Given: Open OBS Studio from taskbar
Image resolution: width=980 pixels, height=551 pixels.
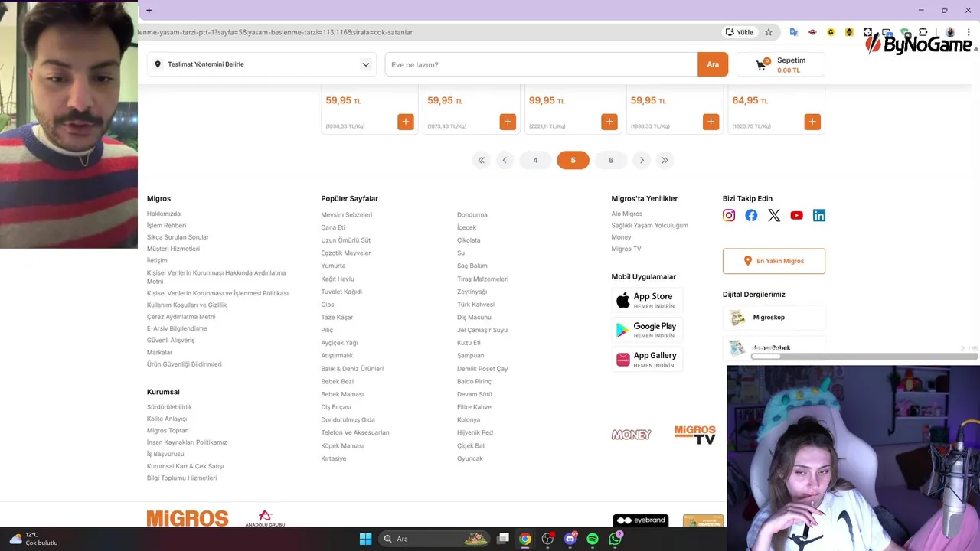Looking at the screenshot, I should [x=547, y=539].
